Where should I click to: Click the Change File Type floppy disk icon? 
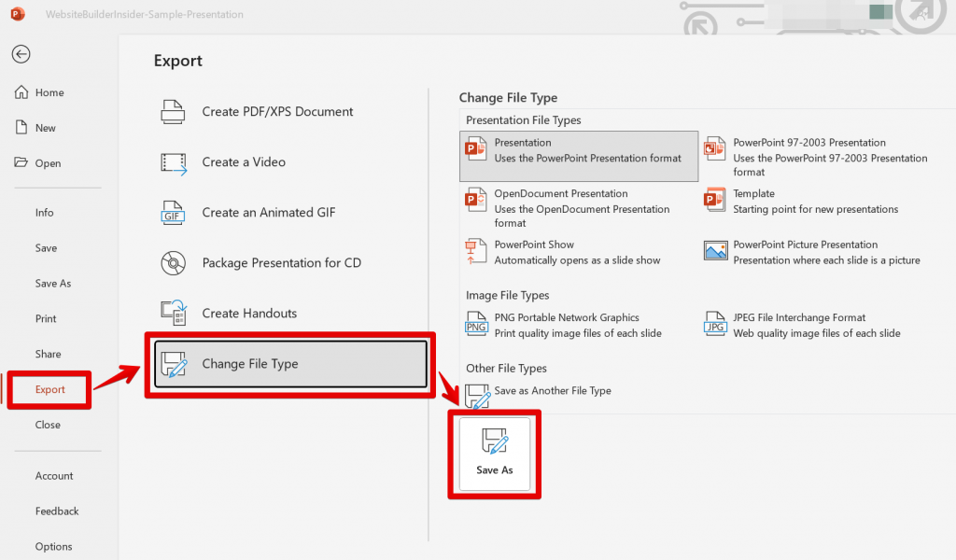click(174, 363)
